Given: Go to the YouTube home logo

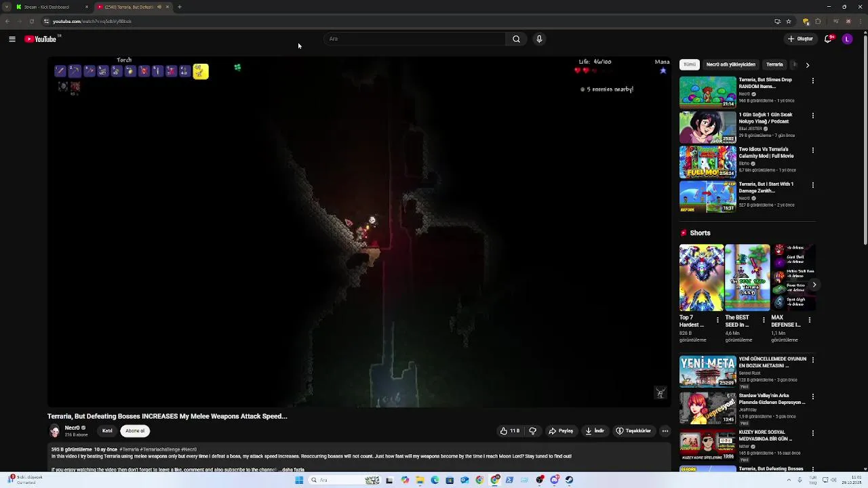Looking at the screenshot, I should pos(41,39).
